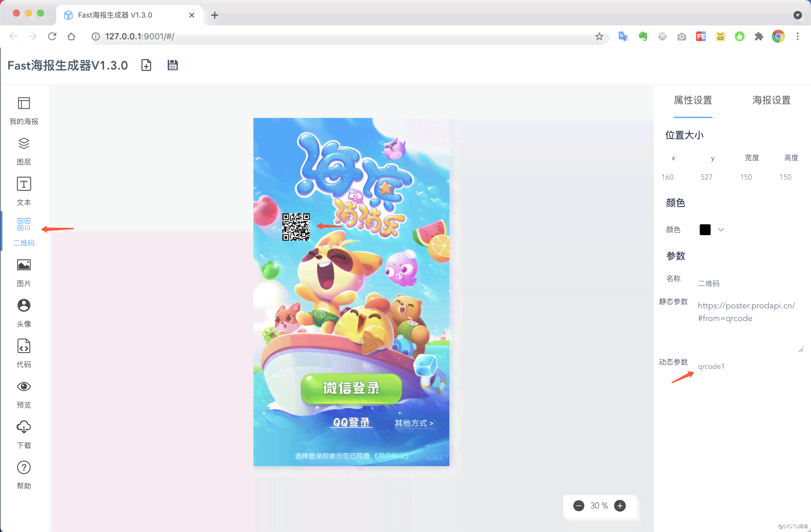Open the tab search dropdown arrow
Image resolution: width=811 pixels, height=532 pixels.
pos(797,15)
